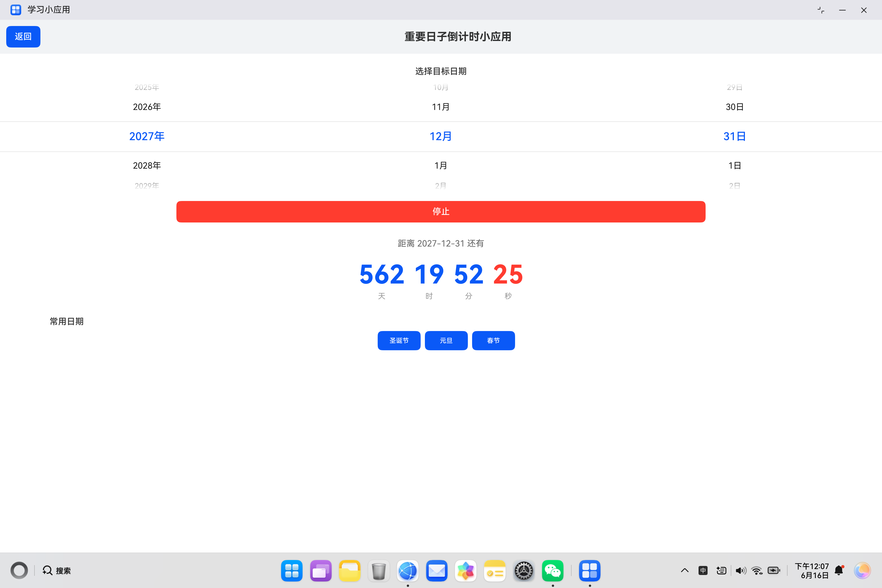Open the battery tray icon
The width and height of the screenshot is (882, 588).
click(774, 570)
